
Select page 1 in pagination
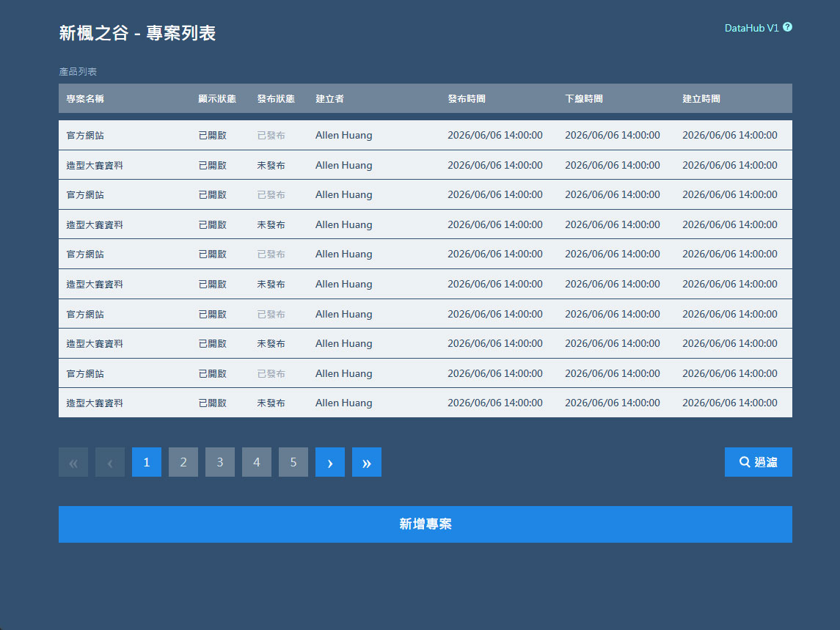[147, 462]
